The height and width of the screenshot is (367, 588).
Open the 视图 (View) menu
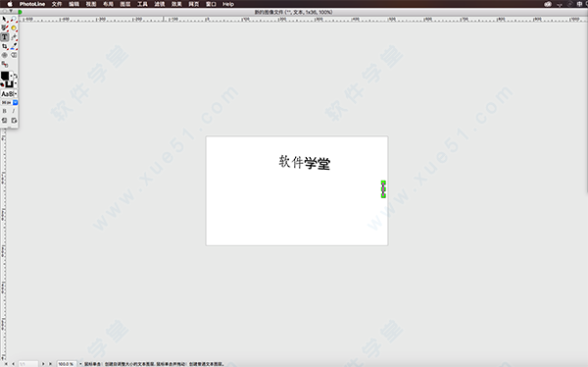click(91, 4)
